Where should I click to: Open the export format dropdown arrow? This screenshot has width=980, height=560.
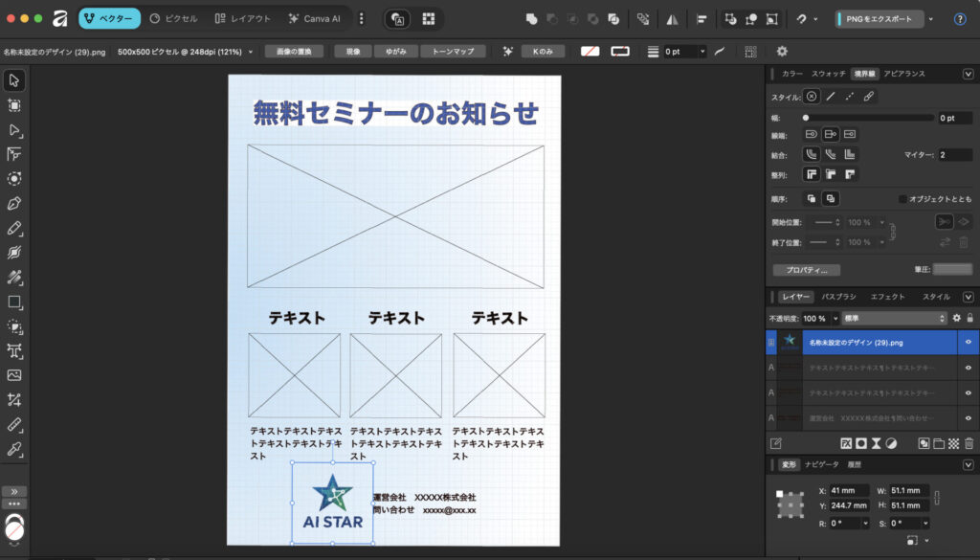(x=931, y=19)
